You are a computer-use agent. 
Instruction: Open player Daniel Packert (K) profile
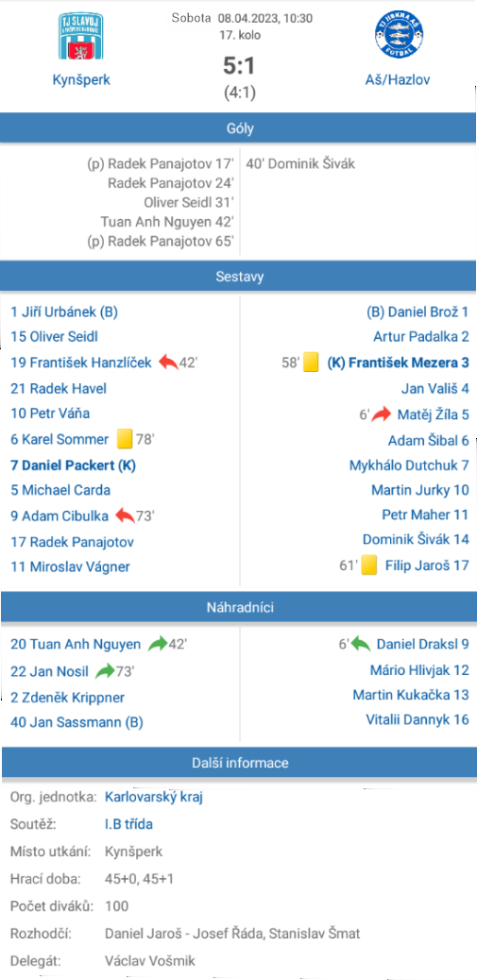tap(73, 465)
